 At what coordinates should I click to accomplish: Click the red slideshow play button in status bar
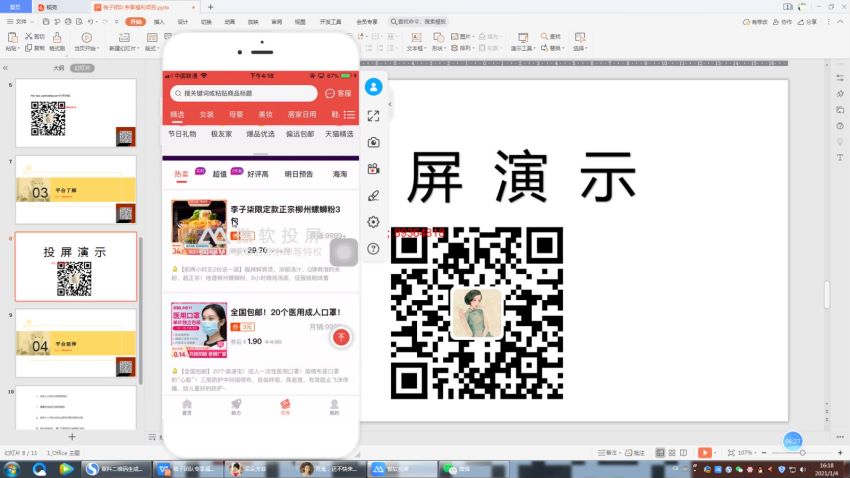704,452
